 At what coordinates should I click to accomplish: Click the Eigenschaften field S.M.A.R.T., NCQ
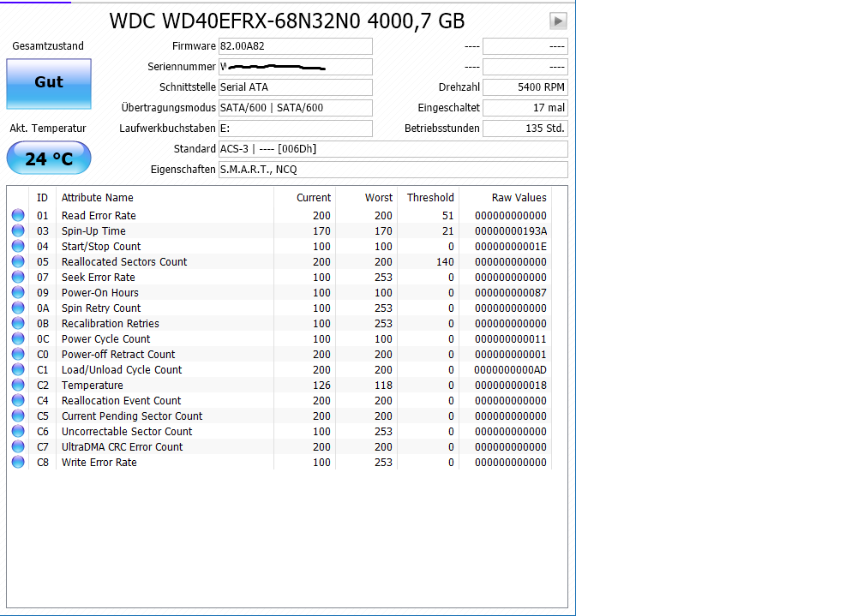[x=393, y=169]
